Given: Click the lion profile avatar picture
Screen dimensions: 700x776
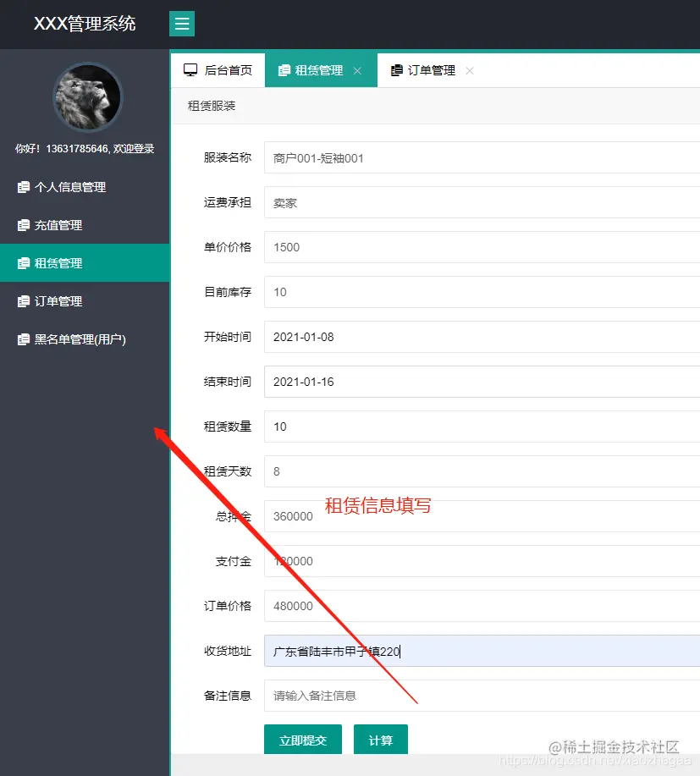Looking at the screenshot, I should [x=88, y=97].
